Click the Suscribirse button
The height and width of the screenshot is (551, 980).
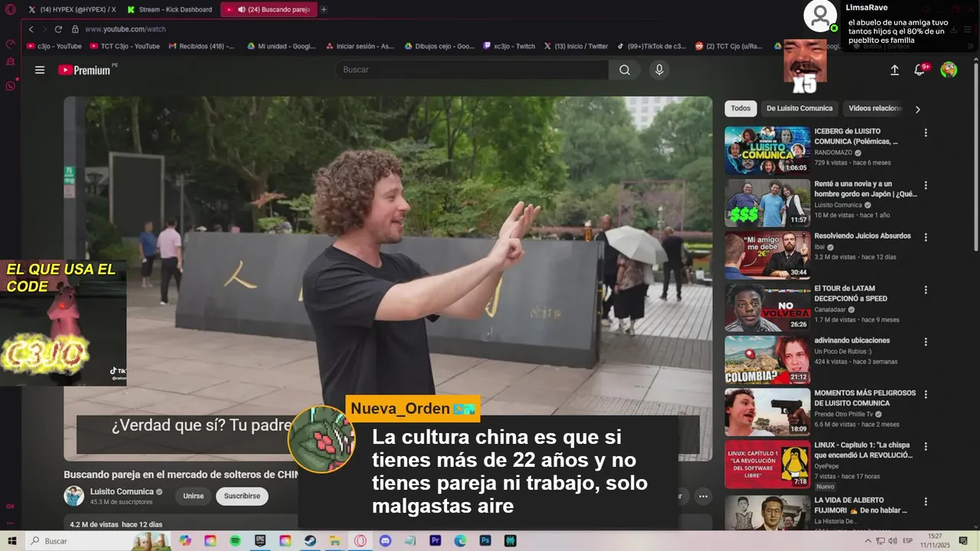pos(242,496)
